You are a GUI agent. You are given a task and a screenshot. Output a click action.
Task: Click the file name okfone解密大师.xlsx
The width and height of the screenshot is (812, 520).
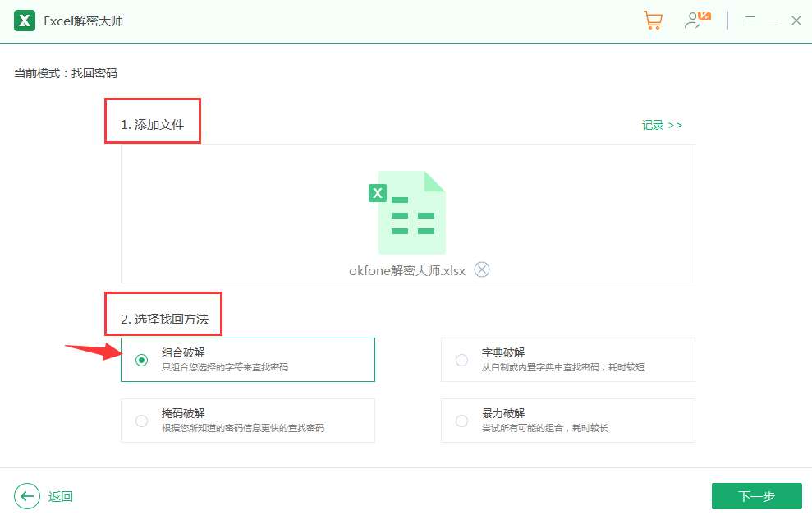tap(407, 271)
